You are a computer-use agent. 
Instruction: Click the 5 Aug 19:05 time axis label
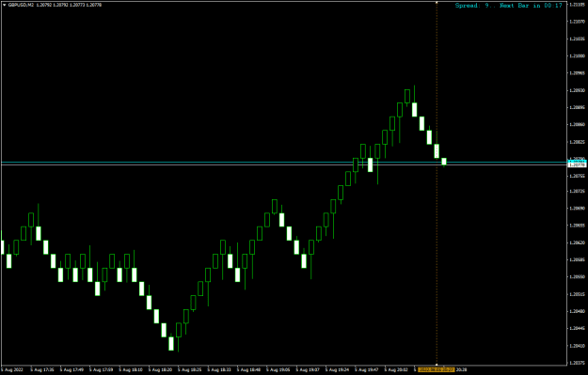pos(278,369)
